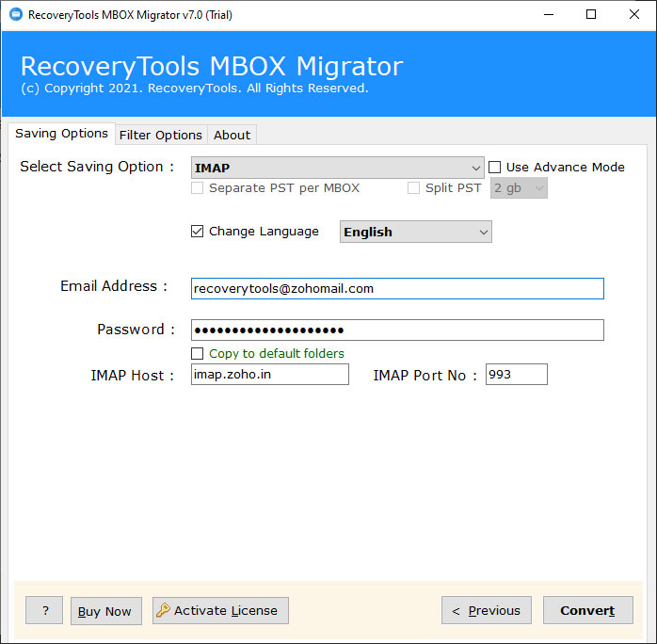
Task: Click the Copy to default folders label
Action: (277, 353)
